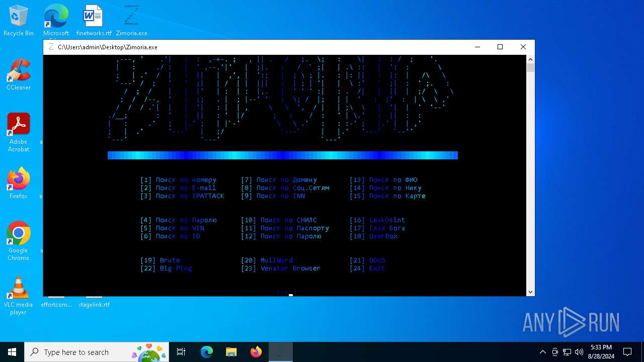Screen dimensions: 644x362
Task: Click menu entry [2] Поиск по E-mail
Action: coord(178,188)
